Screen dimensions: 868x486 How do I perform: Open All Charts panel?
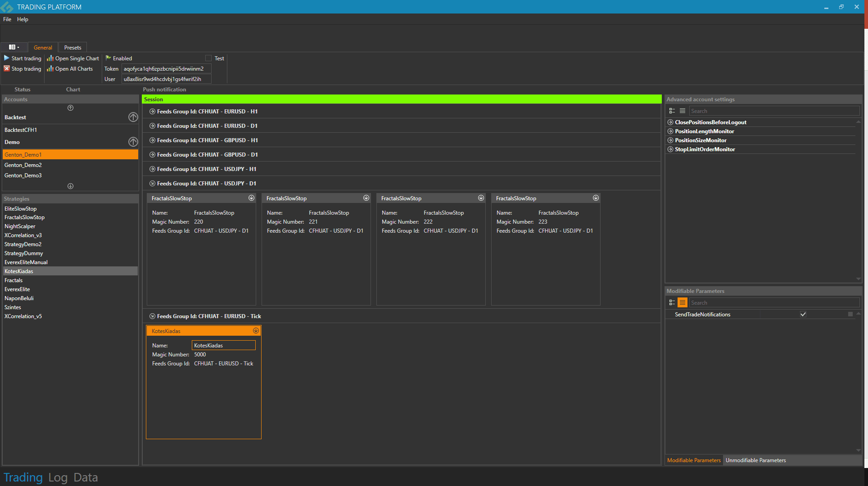[x=70, y=68]
